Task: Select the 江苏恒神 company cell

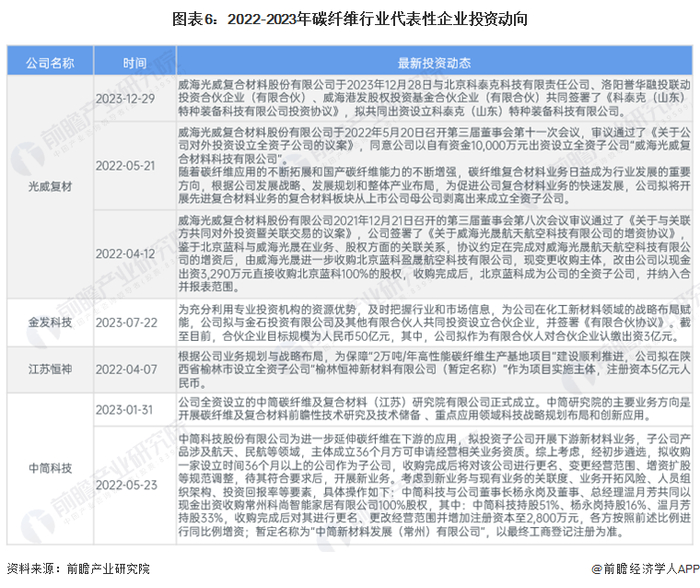Action: click(50, 369)
